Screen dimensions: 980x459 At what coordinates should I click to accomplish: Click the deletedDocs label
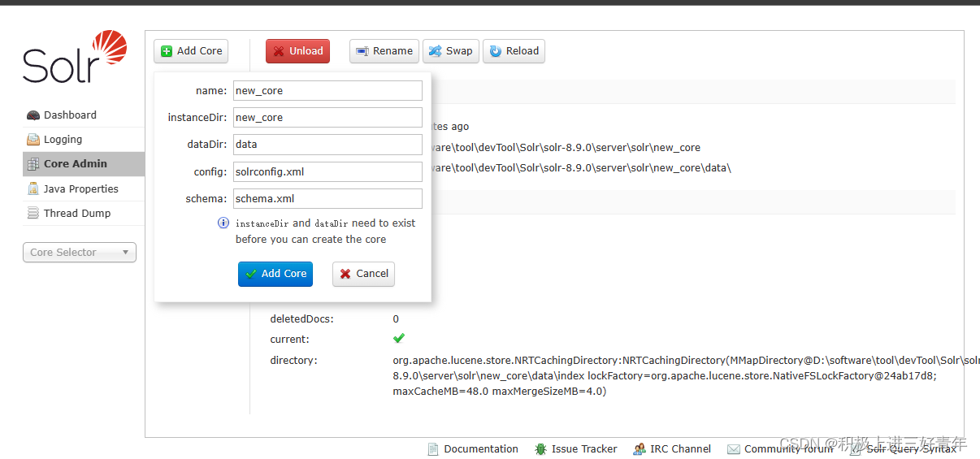(302, 319)
